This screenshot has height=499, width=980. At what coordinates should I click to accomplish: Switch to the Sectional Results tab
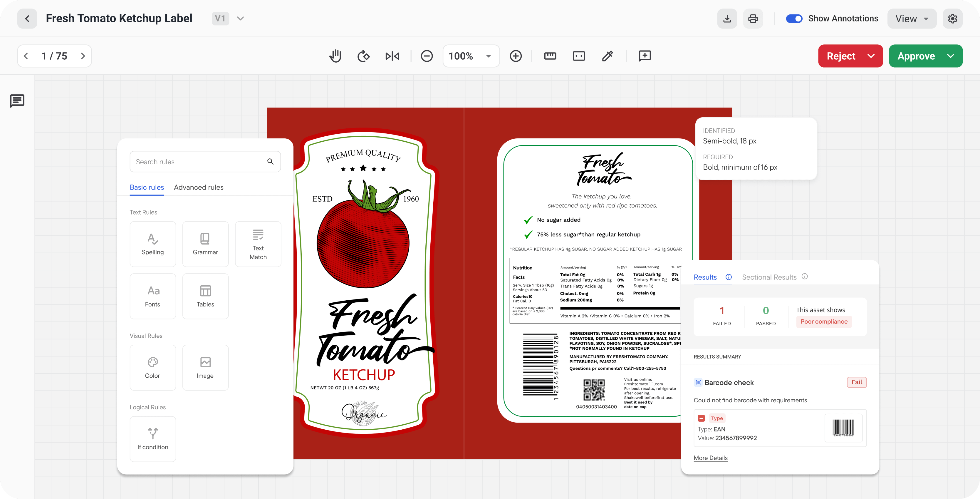tap(769, 277)
